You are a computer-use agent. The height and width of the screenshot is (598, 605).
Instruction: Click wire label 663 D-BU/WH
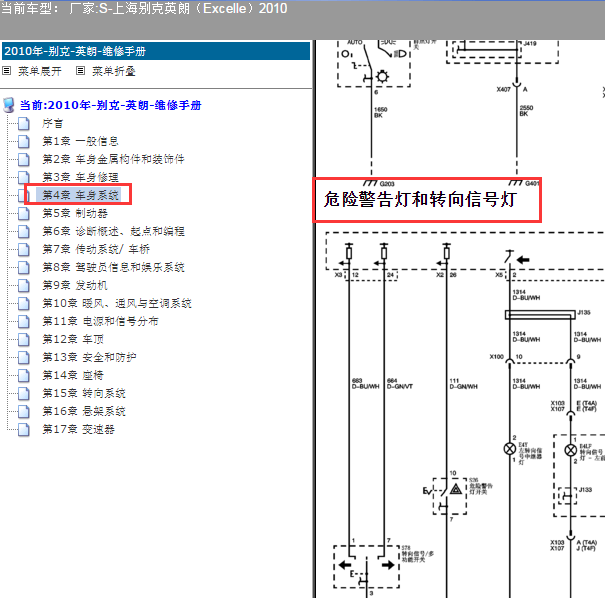365,383
